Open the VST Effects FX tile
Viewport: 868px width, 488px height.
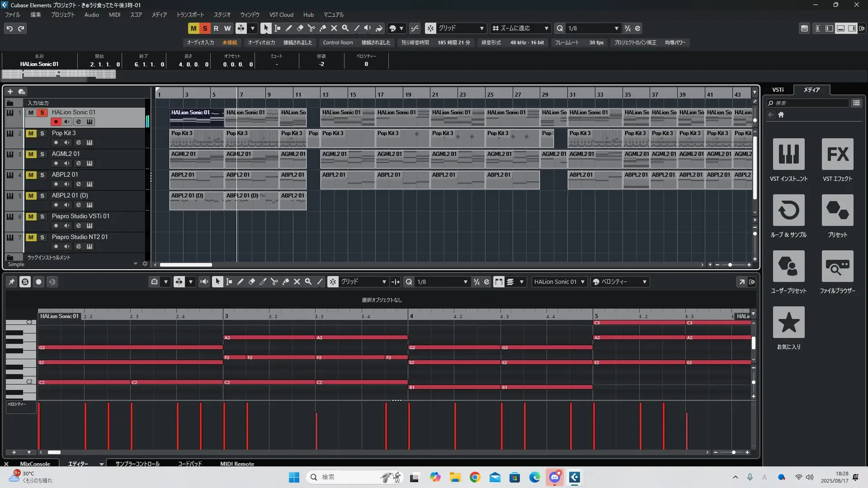[x=837, y=154]
